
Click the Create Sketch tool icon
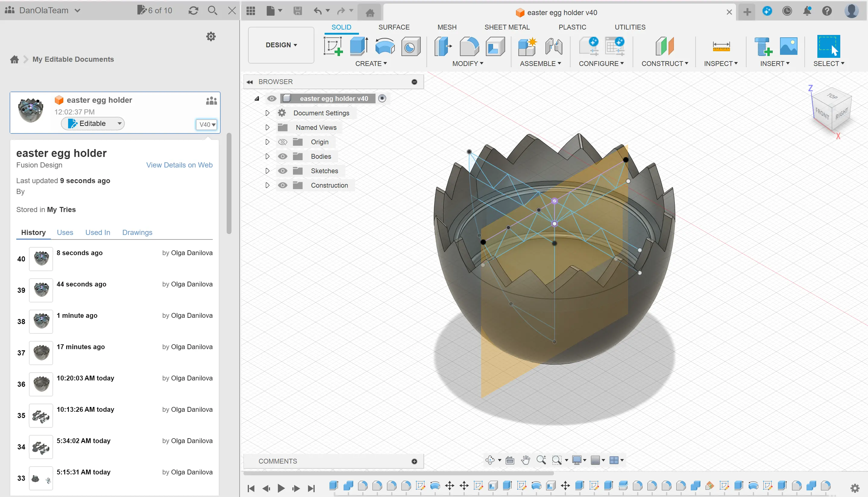(333, 46)
